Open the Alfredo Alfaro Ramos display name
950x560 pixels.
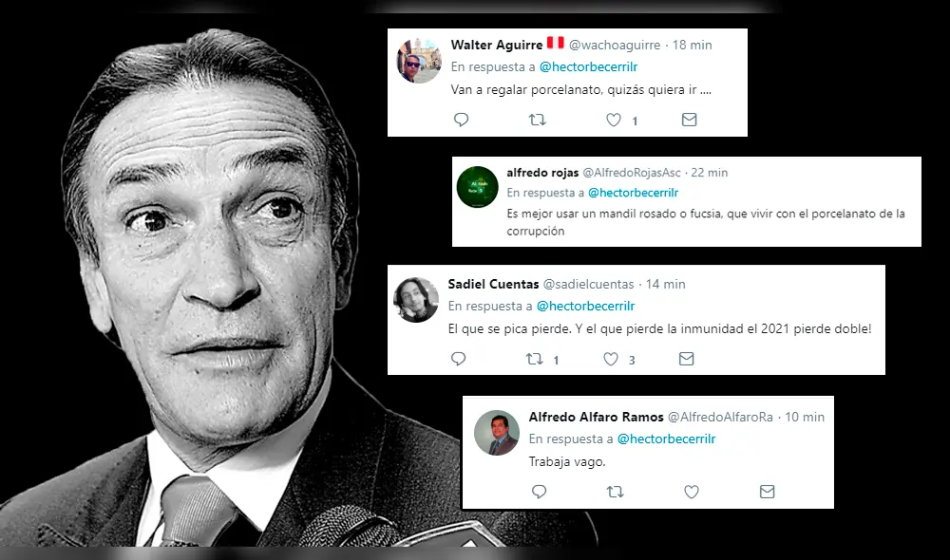tap(596, 417)
